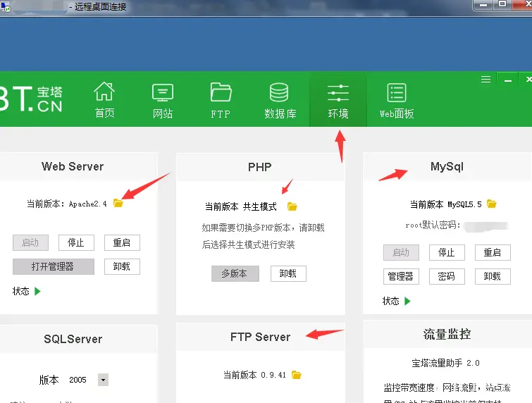Restart MySql with 重启 button
The width and height of the screenshot is (532, 403).
(493, 252)
